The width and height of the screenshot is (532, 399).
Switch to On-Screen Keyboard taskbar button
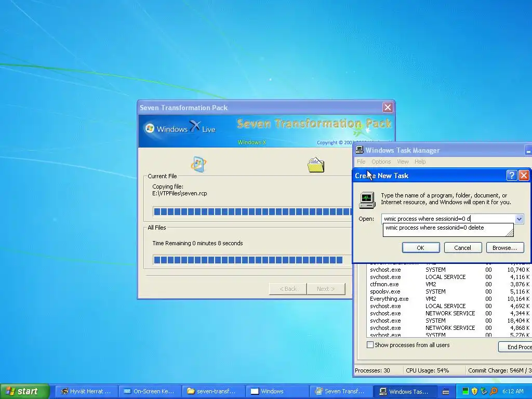tap(150, 391)
